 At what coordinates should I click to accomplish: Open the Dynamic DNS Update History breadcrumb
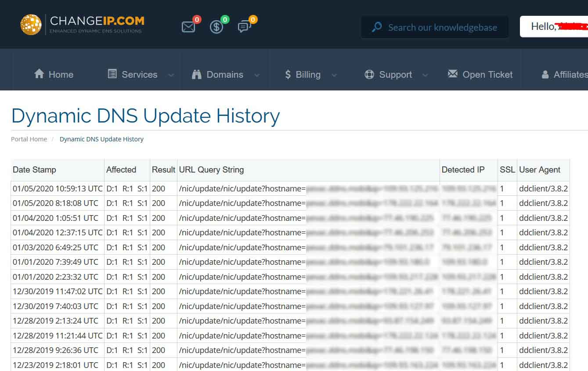(x=101, y=139)
